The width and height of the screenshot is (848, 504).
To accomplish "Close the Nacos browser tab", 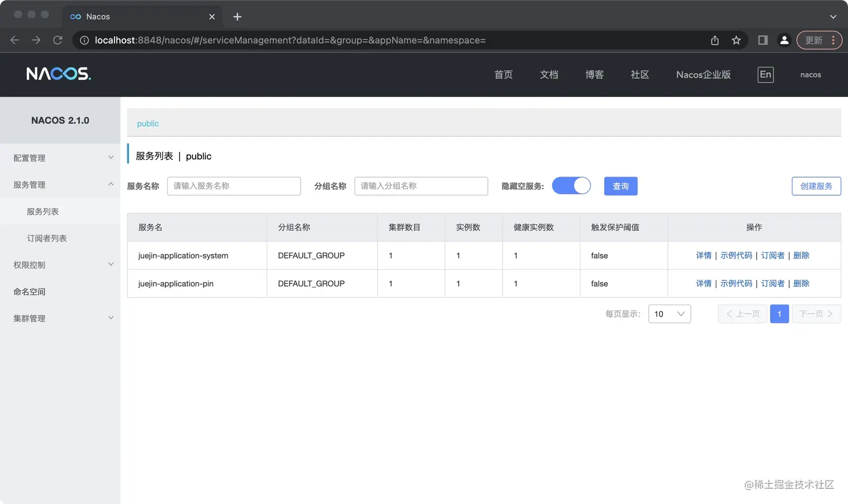I will tap(212, 17).
